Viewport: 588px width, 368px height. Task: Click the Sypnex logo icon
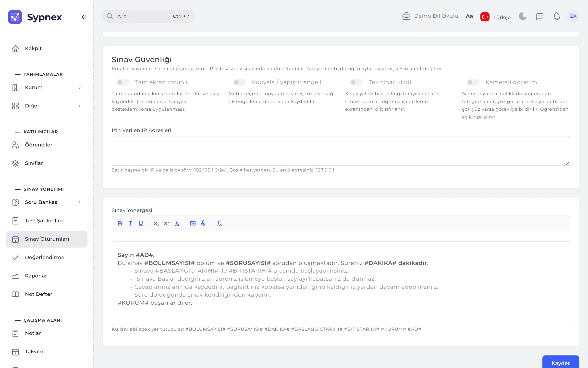pyautogui.click(x=15, y=17)
